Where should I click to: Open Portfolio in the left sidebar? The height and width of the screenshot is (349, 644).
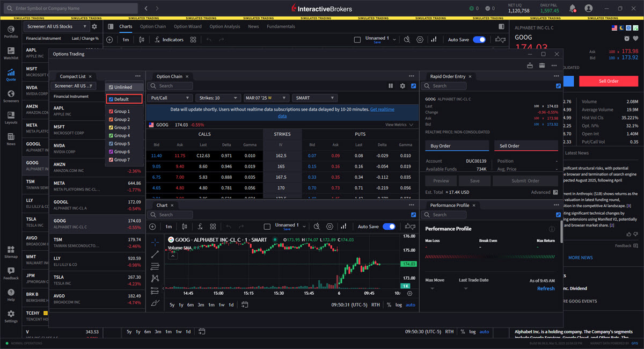pos(11,32)
